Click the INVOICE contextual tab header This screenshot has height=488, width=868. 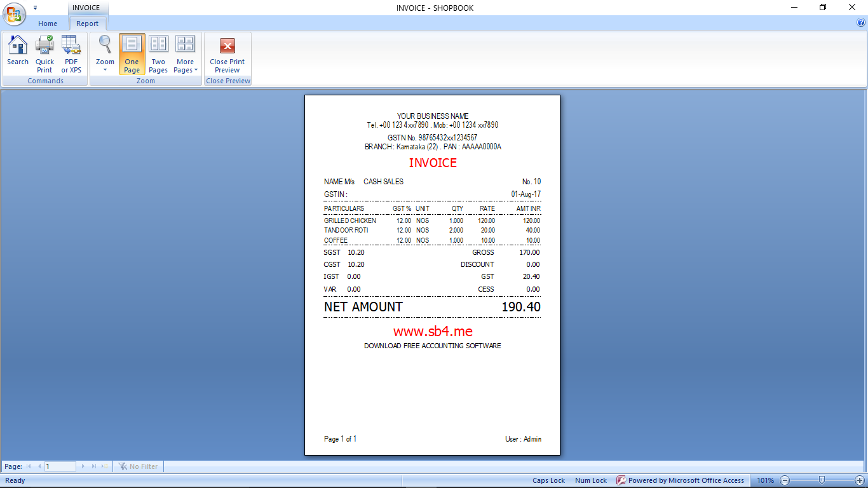pyautogui.click(x=86, y=8)
